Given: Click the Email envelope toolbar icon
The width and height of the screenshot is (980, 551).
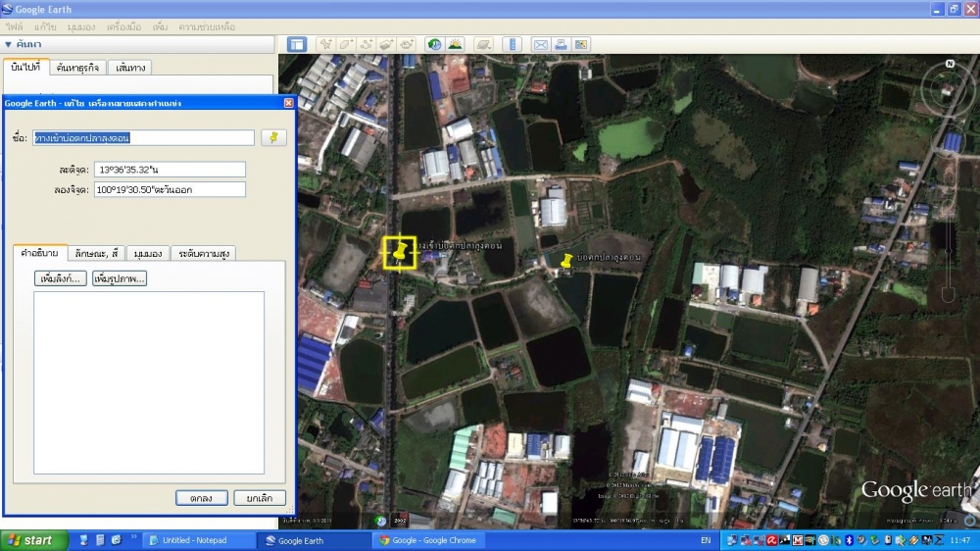Looking at the screenshot, I should tap(541, 44).
